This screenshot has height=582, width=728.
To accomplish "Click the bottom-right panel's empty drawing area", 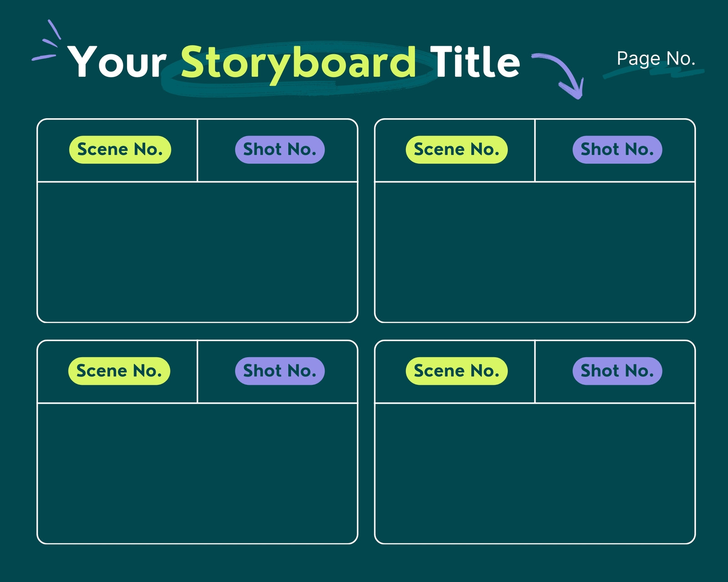I will point(535,473).
